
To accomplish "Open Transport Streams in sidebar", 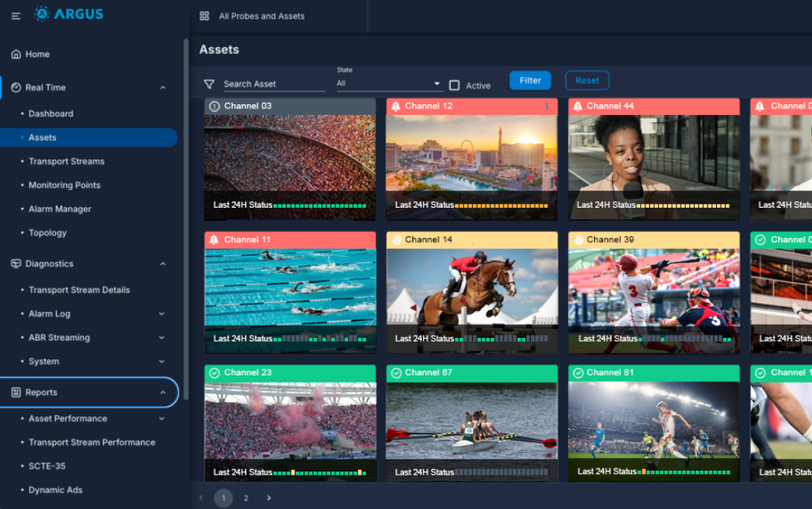I will tap(67, 161).
